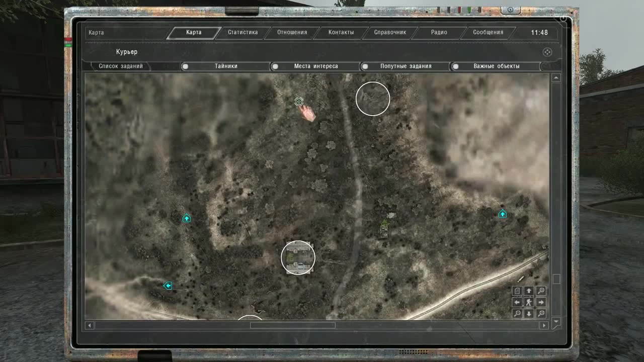Click the horizontal scrollbar thumb
Screen dimensions: 644x362
[x=293, y=325]
